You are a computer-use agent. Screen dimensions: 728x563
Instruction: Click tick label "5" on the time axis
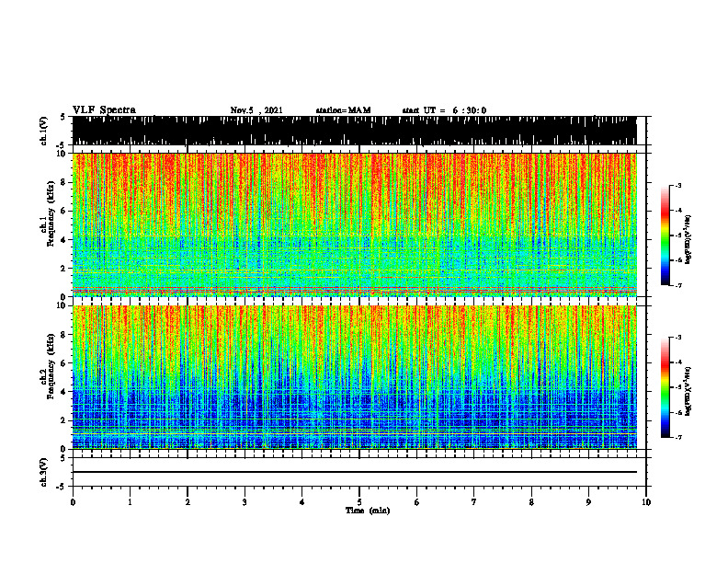point(359,502)
